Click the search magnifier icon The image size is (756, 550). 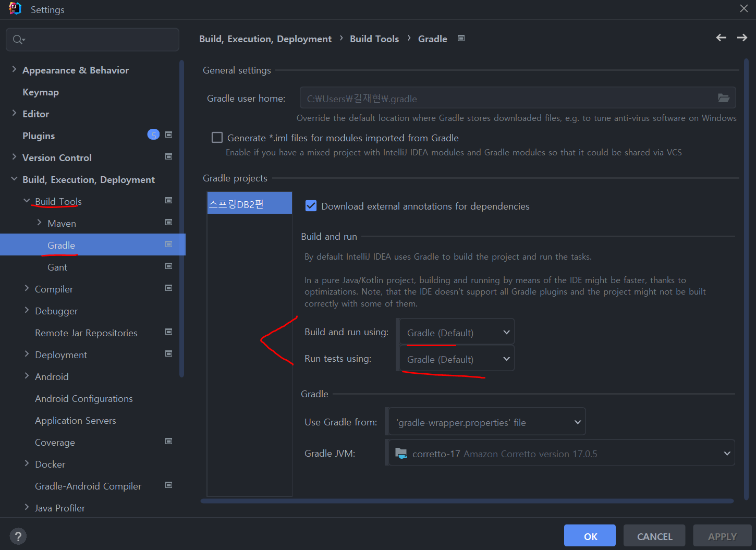click(x=19, y=40)
